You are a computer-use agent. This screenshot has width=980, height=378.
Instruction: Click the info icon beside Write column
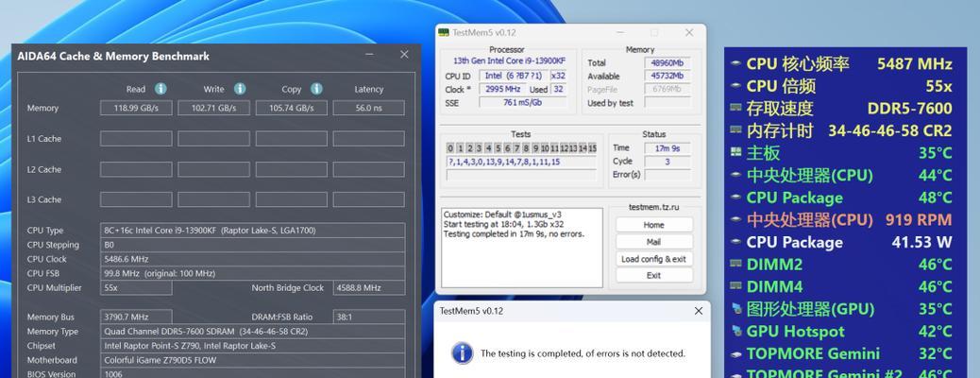pyautogui.click(x=240, y=89)
